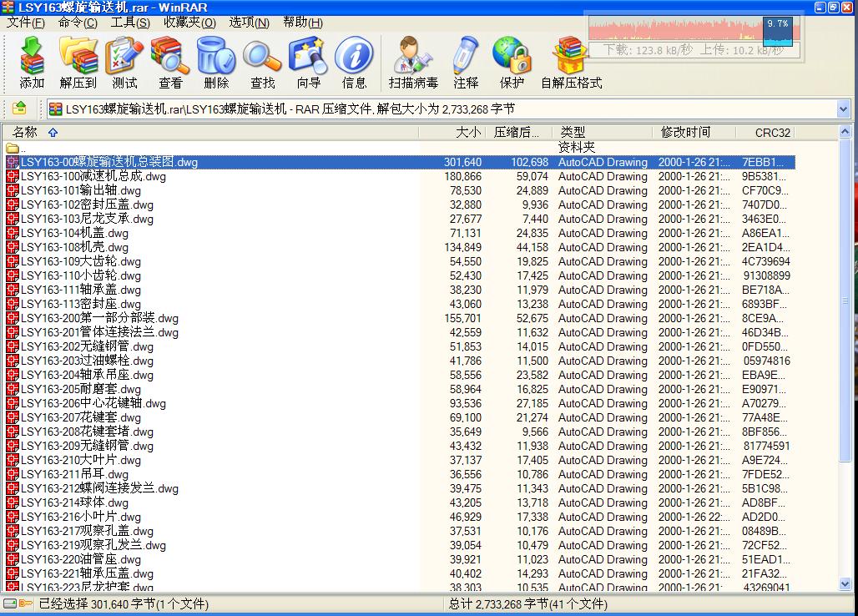Screen dimensions: 858x616
Task: Sort by the 压缩后 column header
Action: click(518, 132)
